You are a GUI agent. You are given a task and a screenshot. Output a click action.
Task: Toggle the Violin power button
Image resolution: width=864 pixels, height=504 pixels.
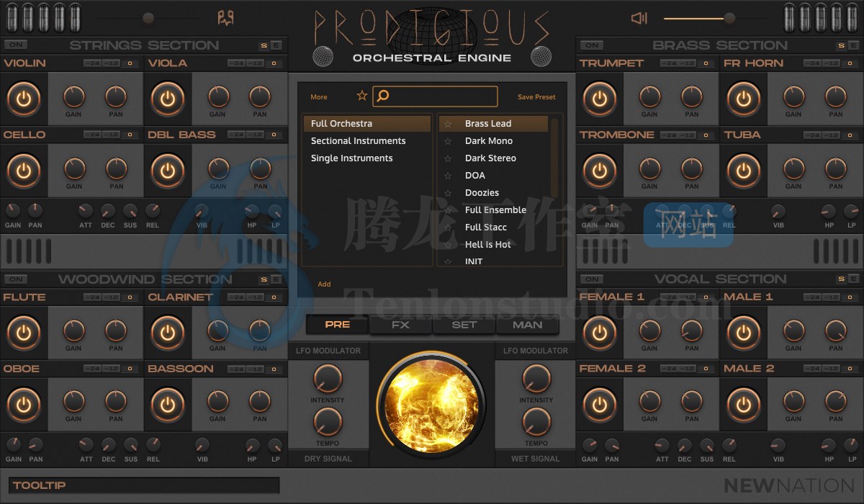click(x=24, y=99)
